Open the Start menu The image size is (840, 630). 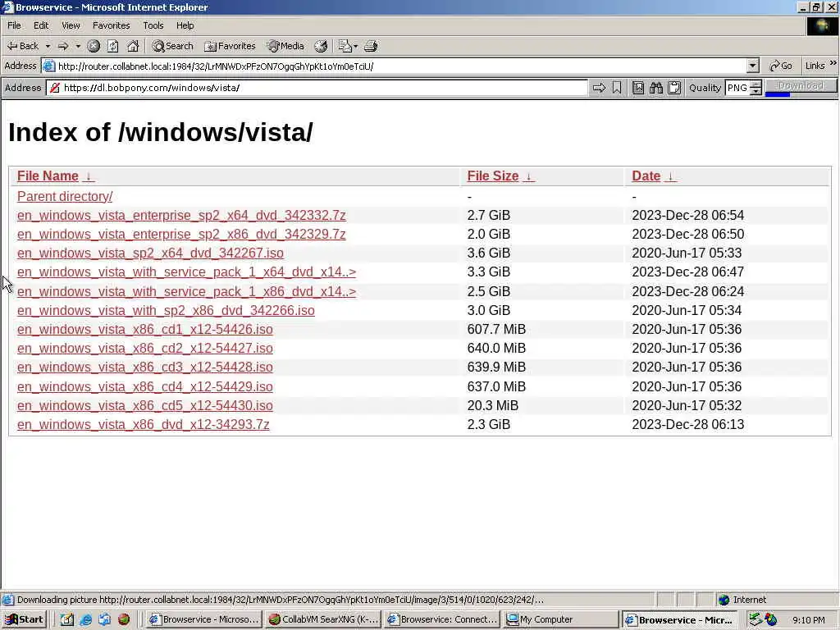(24, 619)
